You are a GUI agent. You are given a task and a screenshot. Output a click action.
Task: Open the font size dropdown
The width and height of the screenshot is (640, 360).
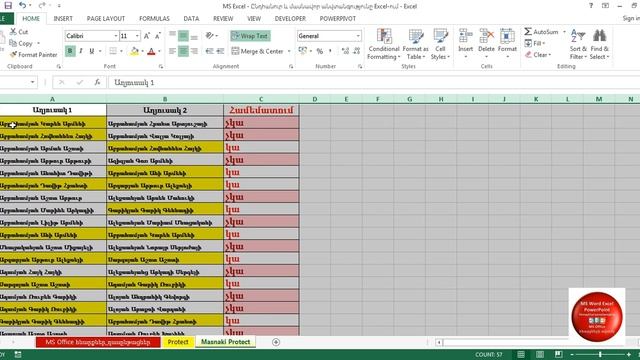tap(137, 36)
